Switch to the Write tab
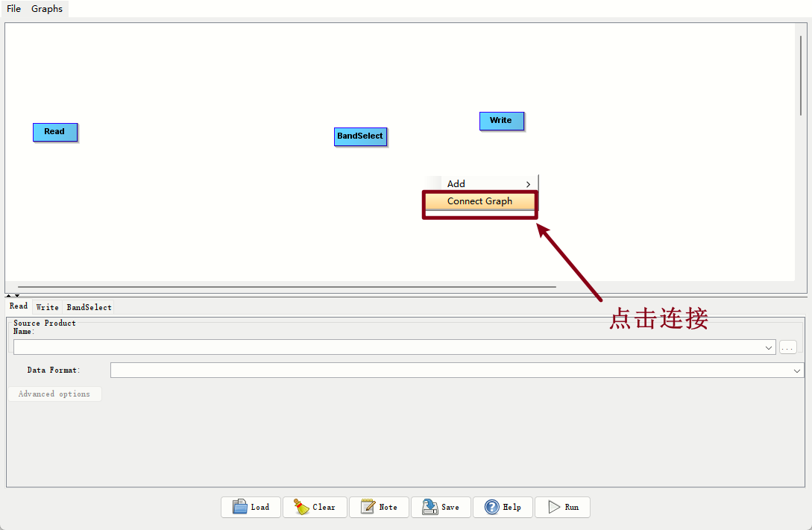The height and width of the screenshot is (530, 812). pos(47,306)
